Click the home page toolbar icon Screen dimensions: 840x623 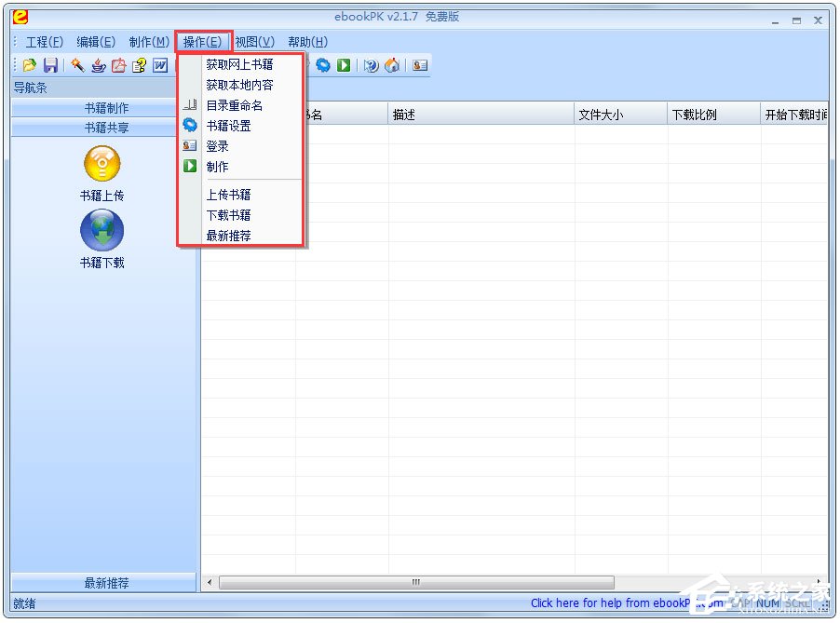coord(392,65)
